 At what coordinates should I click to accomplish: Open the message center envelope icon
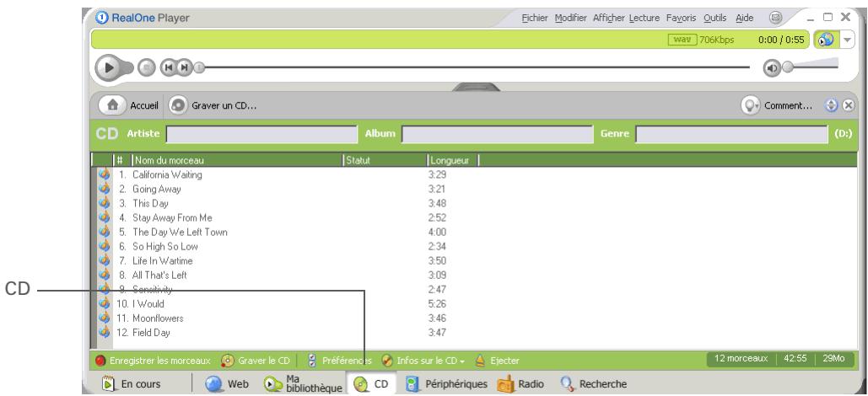pos(775,18)
